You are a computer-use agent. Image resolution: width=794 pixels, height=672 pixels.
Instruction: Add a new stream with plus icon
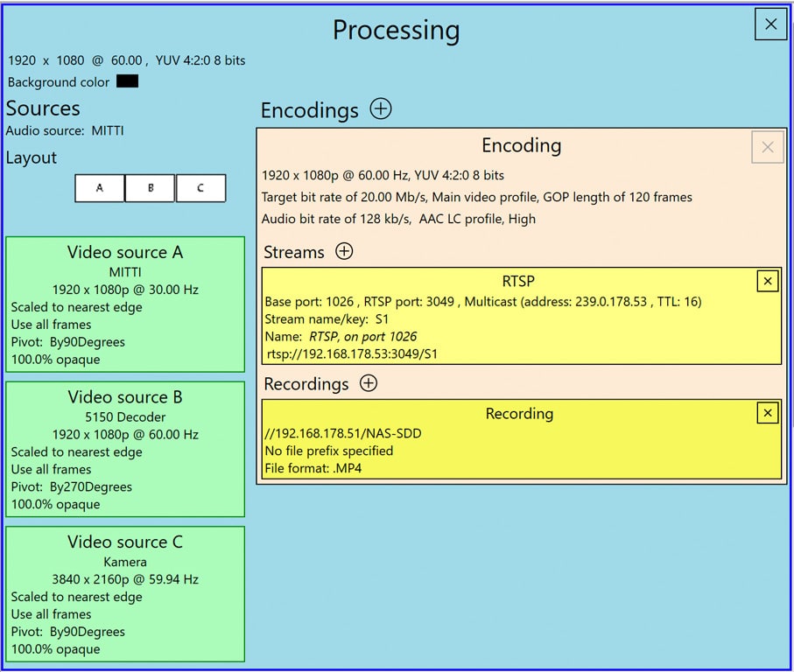tap(345, 252)
